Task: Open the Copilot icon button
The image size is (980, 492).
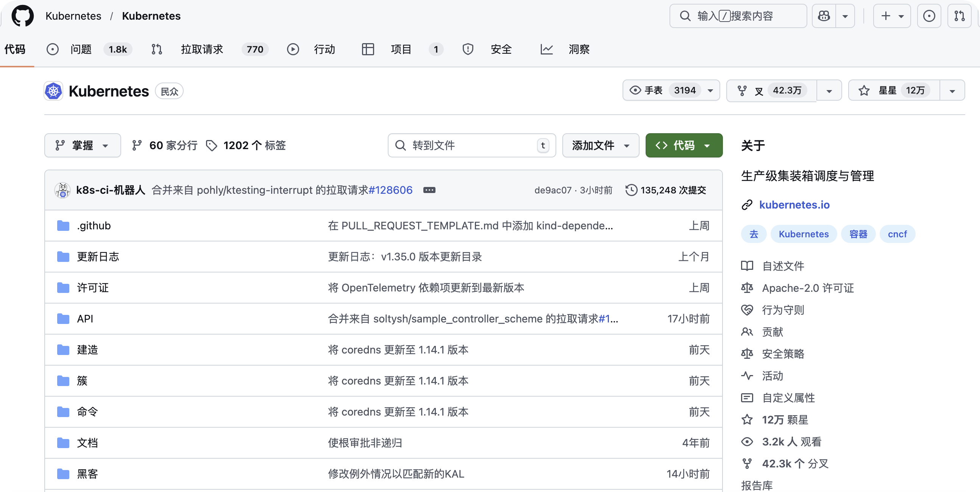Action: point(824,16)
